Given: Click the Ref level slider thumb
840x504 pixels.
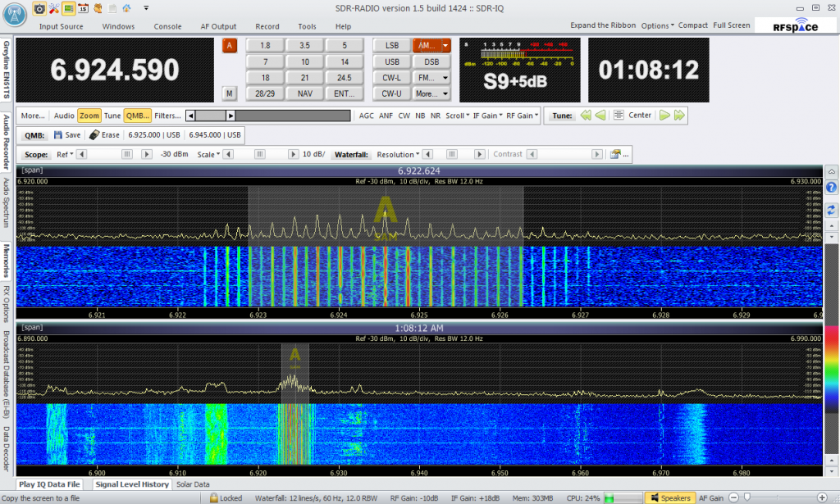Looking at the screenshot, I should coord(127,154).
